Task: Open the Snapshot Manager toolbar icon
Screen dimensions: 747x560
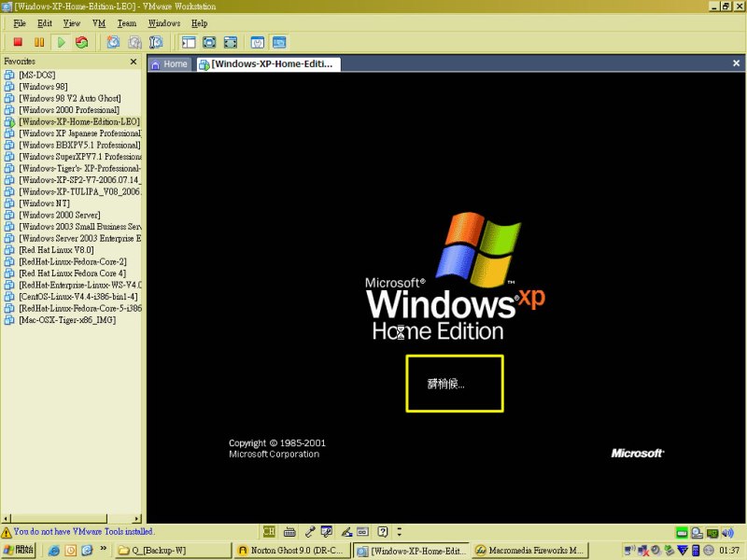Action: (x=156, y=42)
